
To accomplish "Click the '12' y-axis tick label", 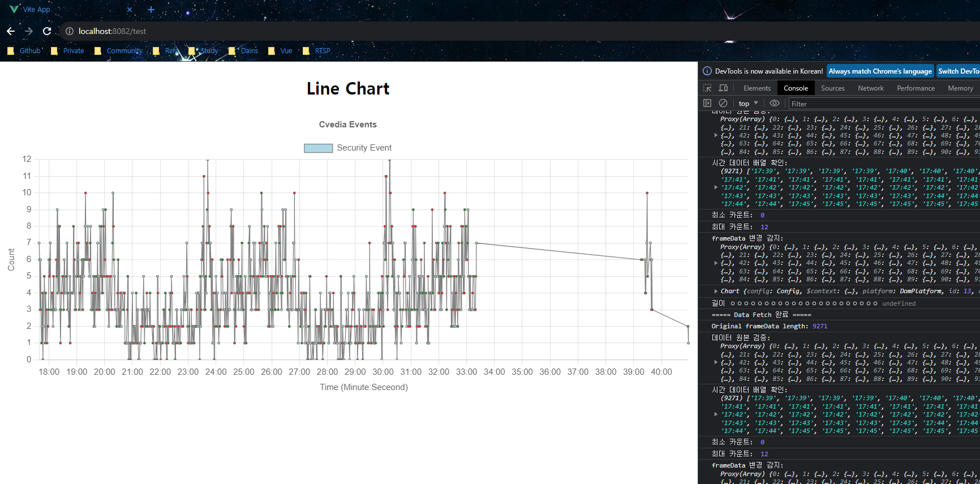I will [x=27, y=159].
